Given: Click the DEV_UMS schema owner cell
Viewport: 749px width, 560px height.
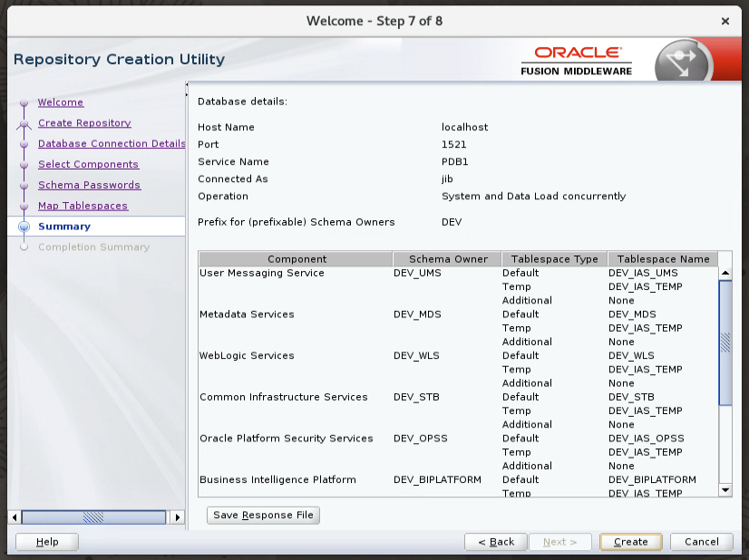Looking at the screenshot, I should click(417, 273).
